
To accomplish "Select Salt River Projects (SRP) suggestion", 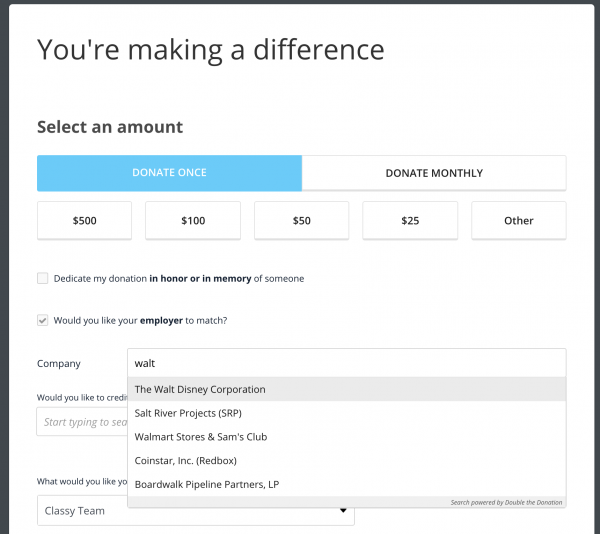I will click(x=347, y=413).
